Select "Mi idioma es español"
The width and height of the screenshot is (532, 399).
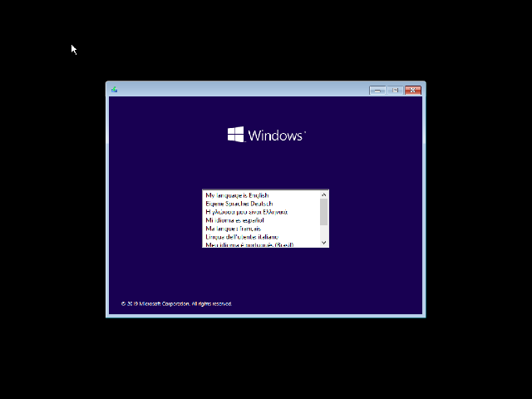click(261, 220)
